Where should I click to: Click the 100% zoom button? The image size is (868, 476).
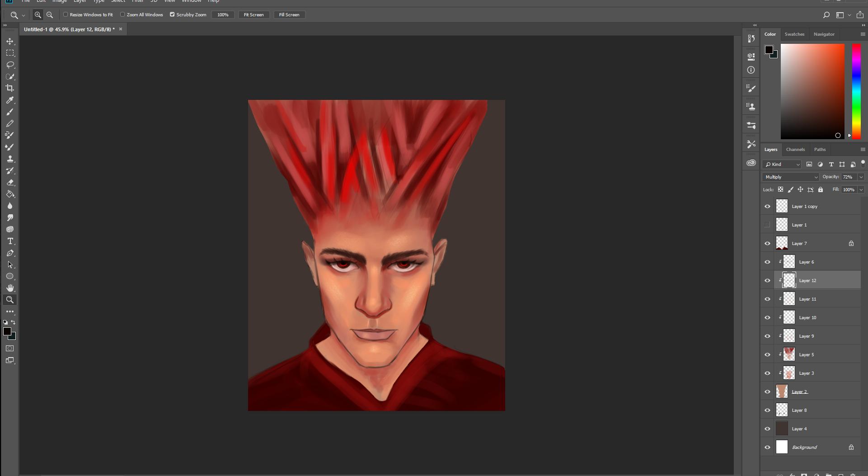[x=223, y=15]
